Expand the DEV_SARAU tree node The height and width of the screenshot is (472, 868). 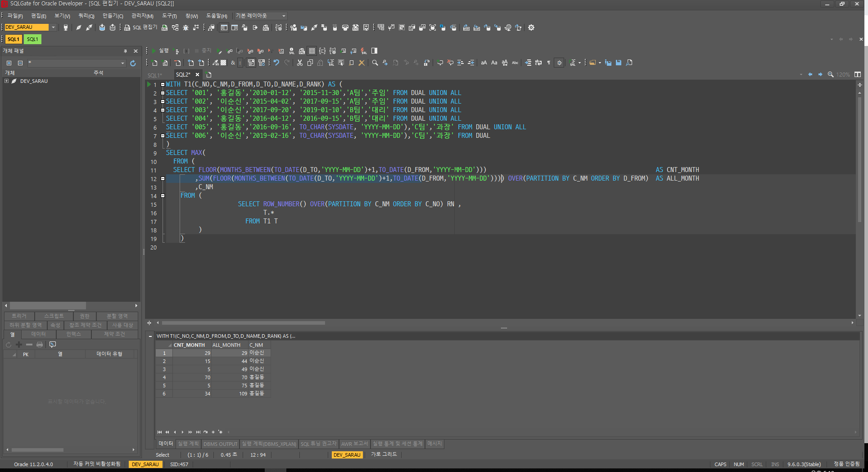tap(6, 81)
